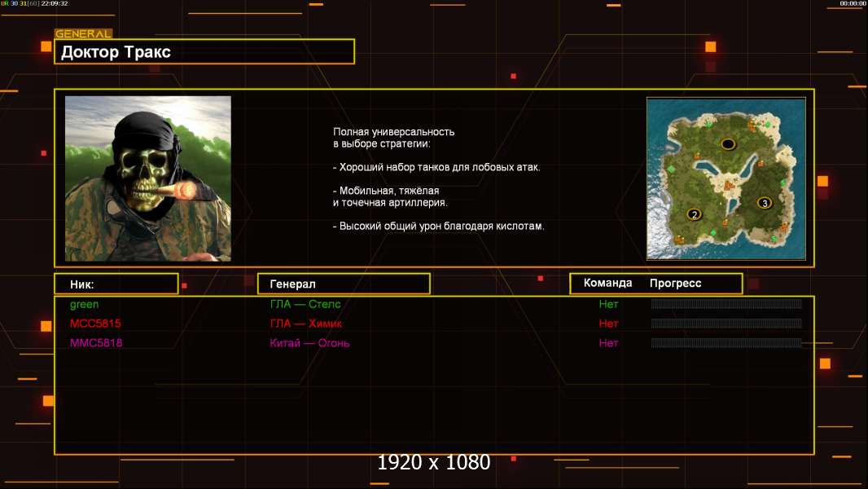
Task: Select player MMC5818 in the list
Action: tap(96, 343)
